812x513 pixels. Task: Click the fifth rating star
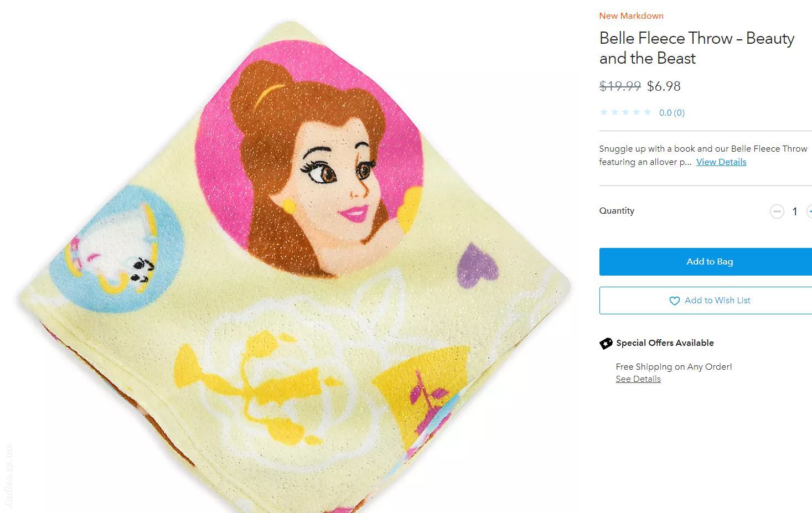coord(647,112)
